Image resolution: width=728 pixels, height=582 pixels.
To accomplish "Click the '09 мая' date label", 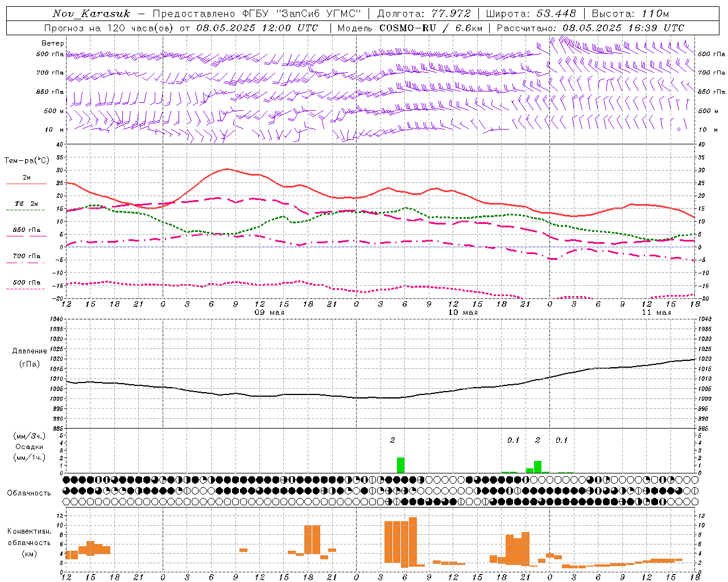I will 270,313.
